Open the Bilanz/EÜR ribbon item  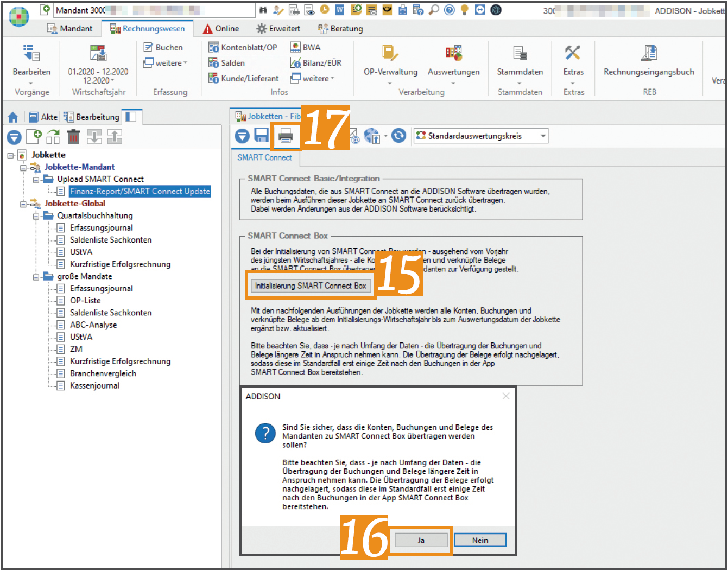point(316,63)
